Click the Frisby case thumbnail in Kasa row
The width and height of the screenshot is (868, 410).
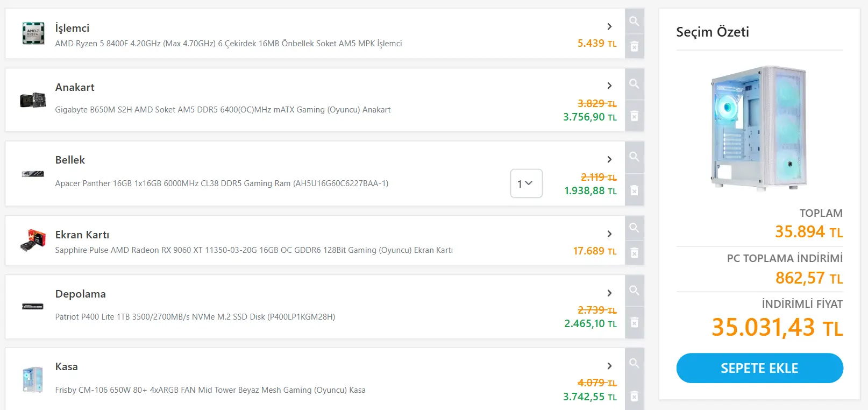[33, 379]
